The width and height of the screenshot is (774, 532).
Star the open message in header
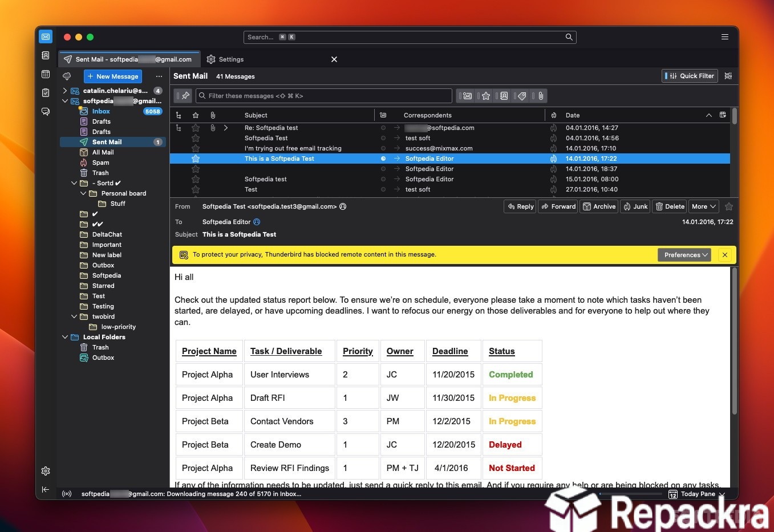[x=728, y=206]
